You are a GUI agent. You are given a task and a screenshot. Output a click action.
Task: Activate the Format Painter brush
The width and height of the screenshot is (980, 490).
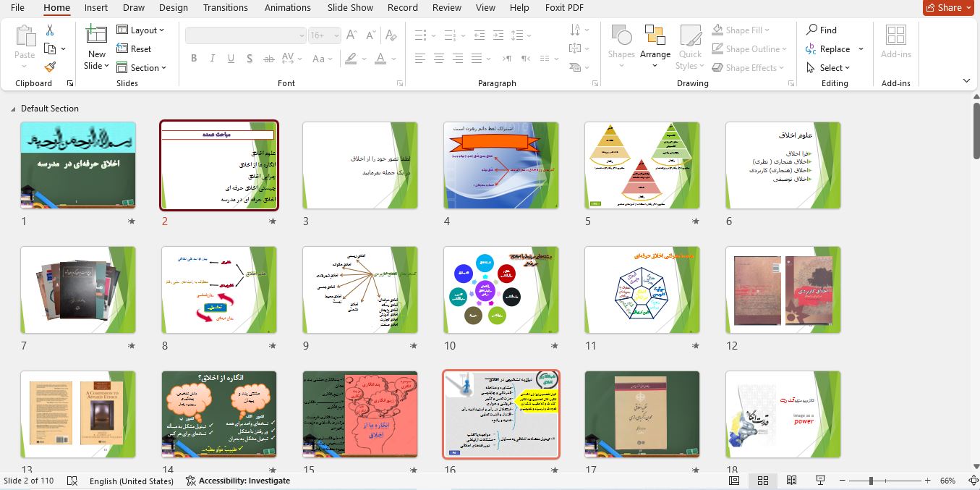50,67
